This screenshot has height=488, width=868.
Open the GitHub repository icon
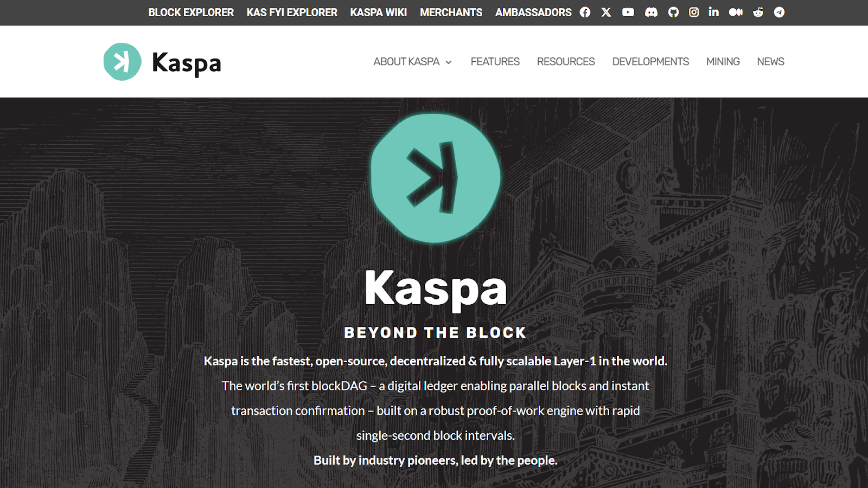pyautogui.click(x=673, y=12)
